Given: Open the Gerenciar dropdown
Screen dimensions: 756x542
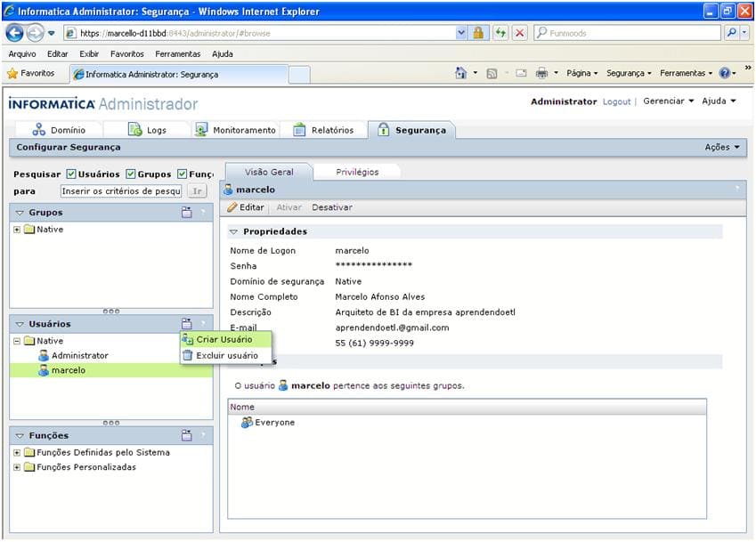Looking at the screenshot, I should click(668, 101).
